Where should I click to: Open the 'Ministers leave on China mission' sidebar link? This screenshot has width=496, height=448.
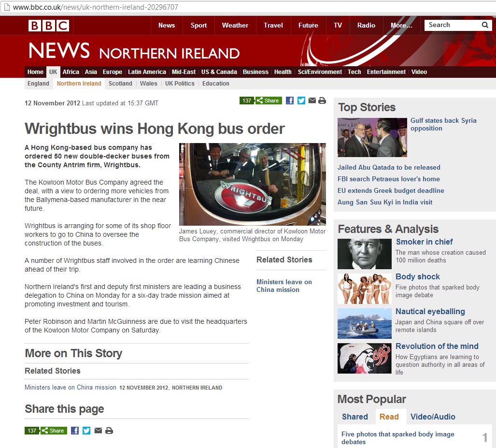point(284,286)
